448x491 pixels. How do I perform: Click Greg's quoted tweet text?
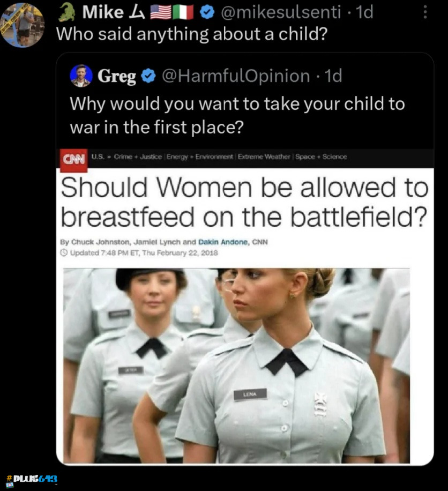click(x=237, y=115)
